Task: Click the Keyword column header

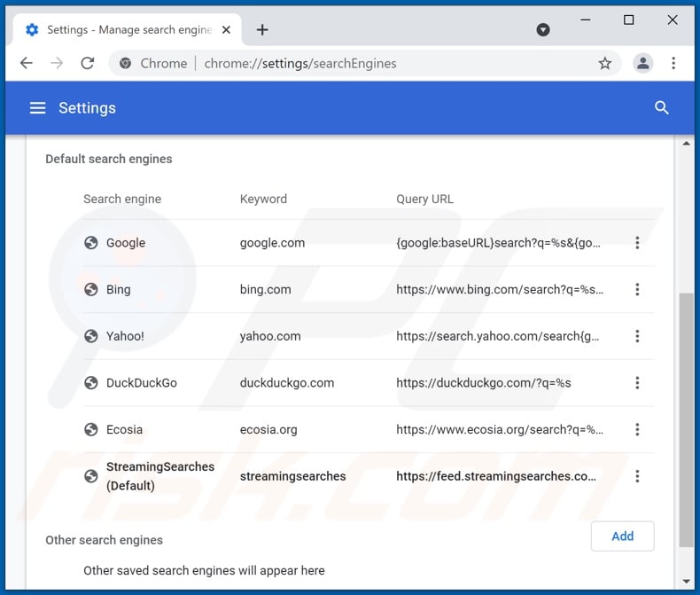Action: pyautogui.click(x=263, y=199)
